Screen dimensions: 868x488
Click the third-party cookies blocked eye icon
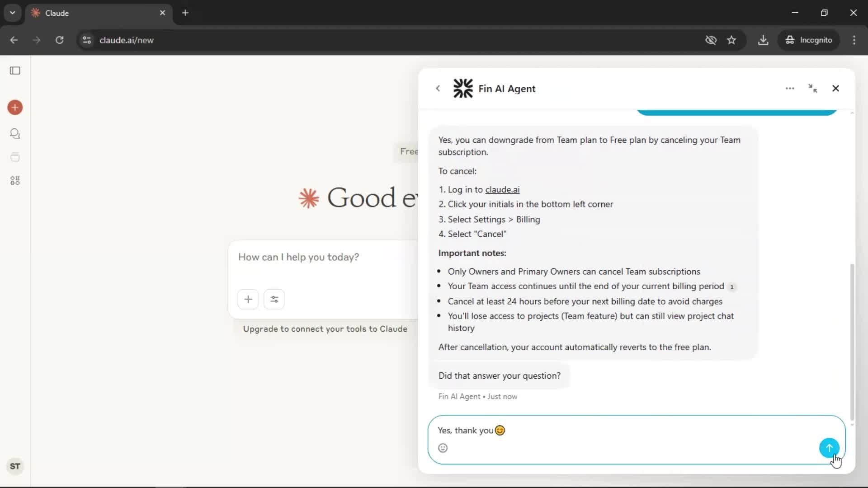(x=711, y=40)
